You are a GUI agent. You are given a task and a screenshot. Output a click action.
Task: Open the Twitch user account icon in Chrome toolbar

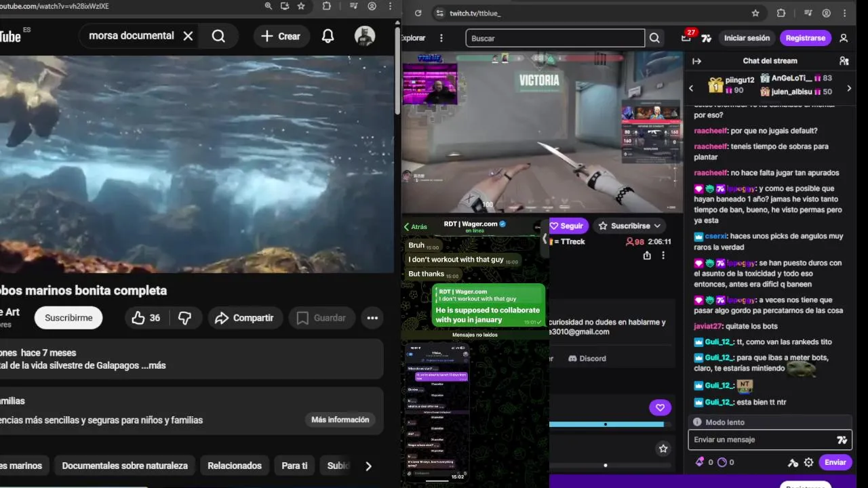827,13
